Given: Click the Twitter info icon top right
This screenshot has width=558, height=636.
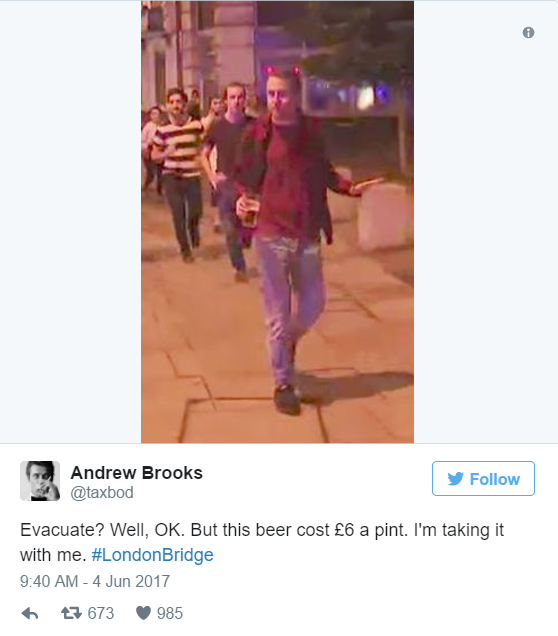Looking at the screenshot, I should pyautogui.click(x=528, y=32).
